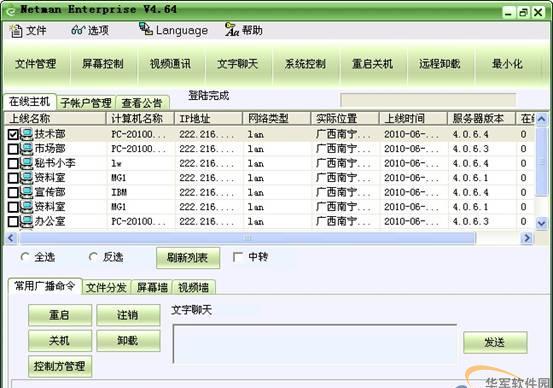Sort by 上线名称 column header
553x388 pixels.
55,119
